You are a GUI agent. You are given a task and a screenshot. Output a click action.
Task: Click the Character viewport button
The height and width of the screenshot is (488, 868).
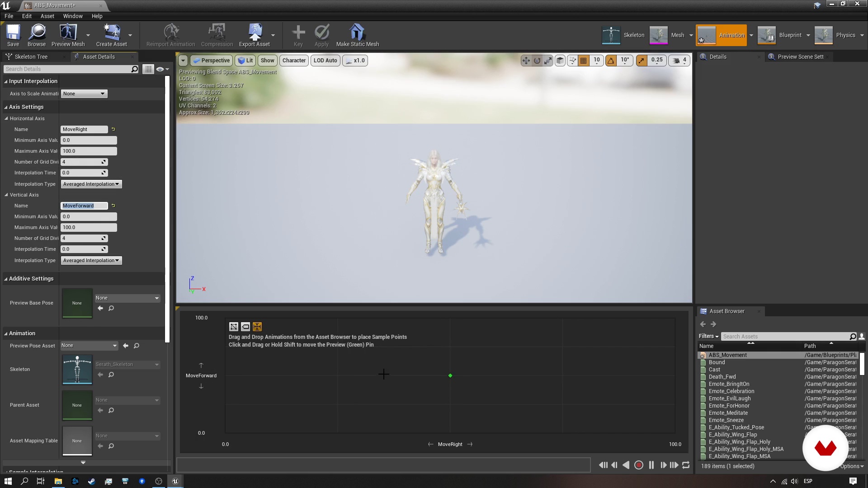[x=294, y=61]
